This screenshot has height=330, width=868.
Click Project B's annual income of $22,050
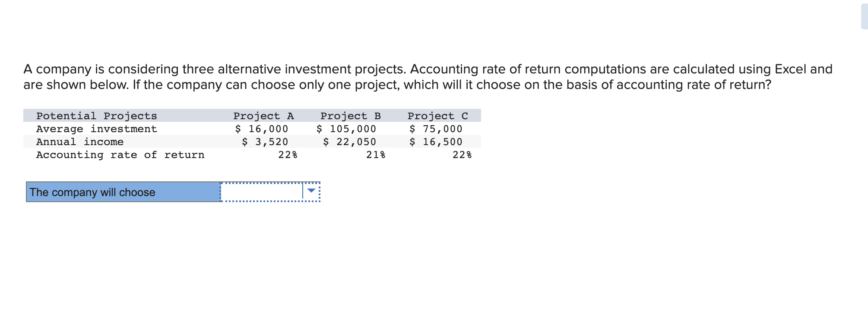(x=350, y=141)
